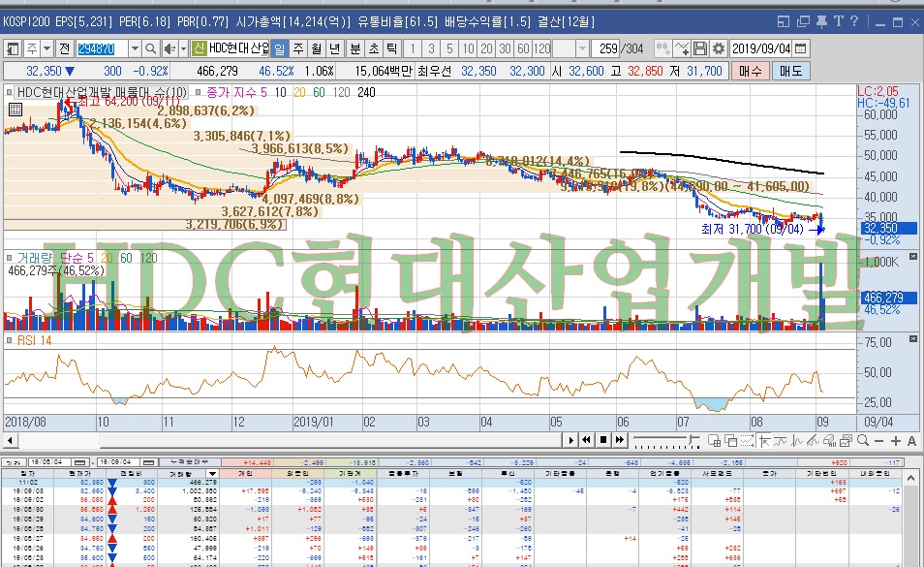Zoom in chart with plus icon
This screenshot has height=567, width=924.
pos(896,441)
